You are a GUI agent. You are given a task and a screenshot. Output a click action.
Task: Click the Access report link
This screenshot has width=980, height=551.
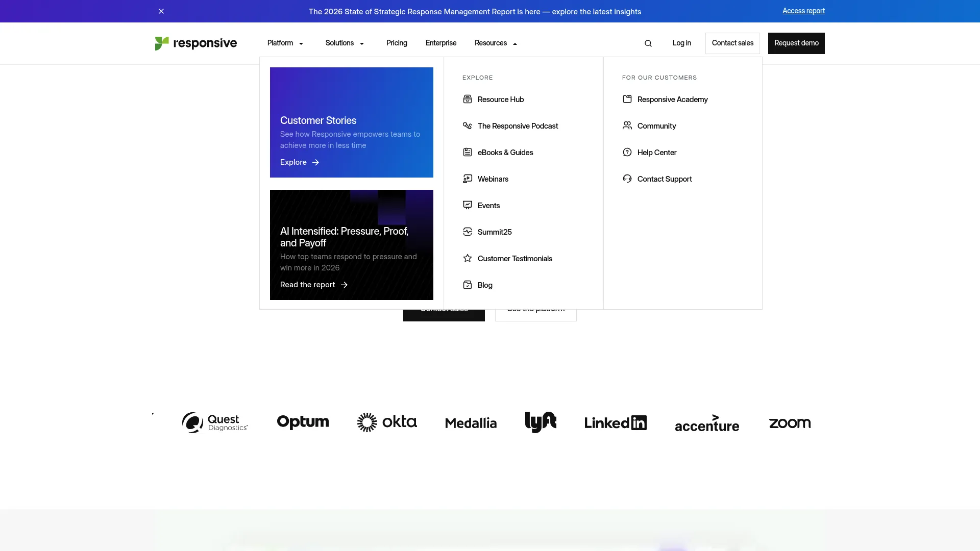click(803, 11)
